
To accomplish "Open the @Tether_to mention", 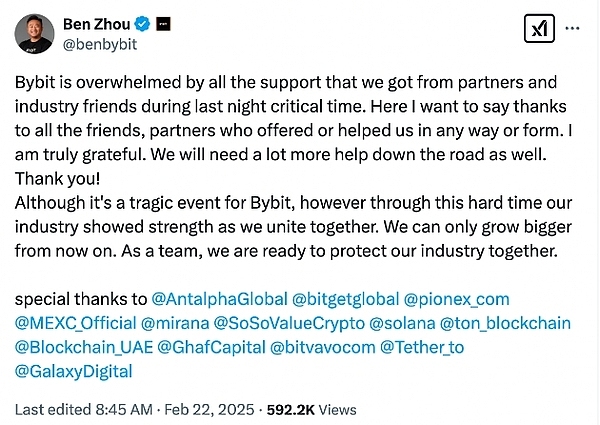I will (x=430, y=347).
